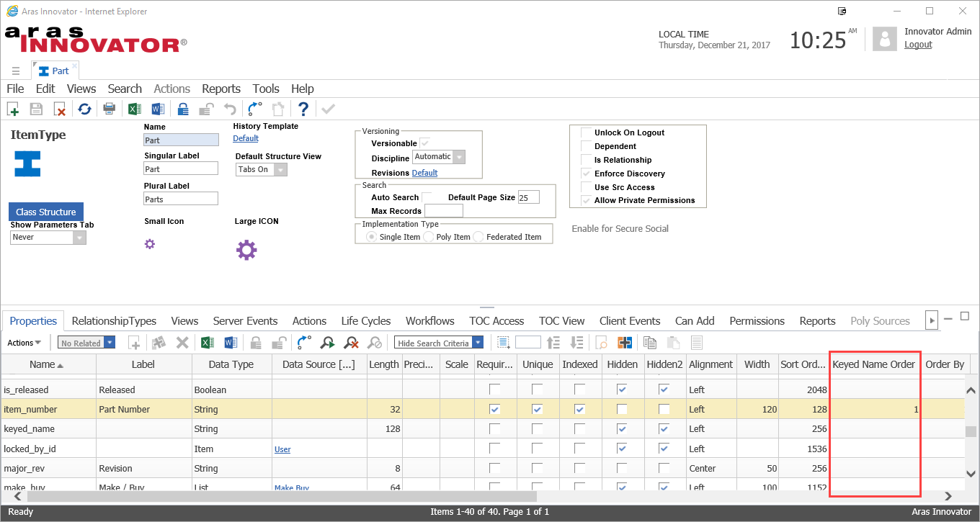Click the blue promote arrow icon in the Properties toolbar

[304, 343]
